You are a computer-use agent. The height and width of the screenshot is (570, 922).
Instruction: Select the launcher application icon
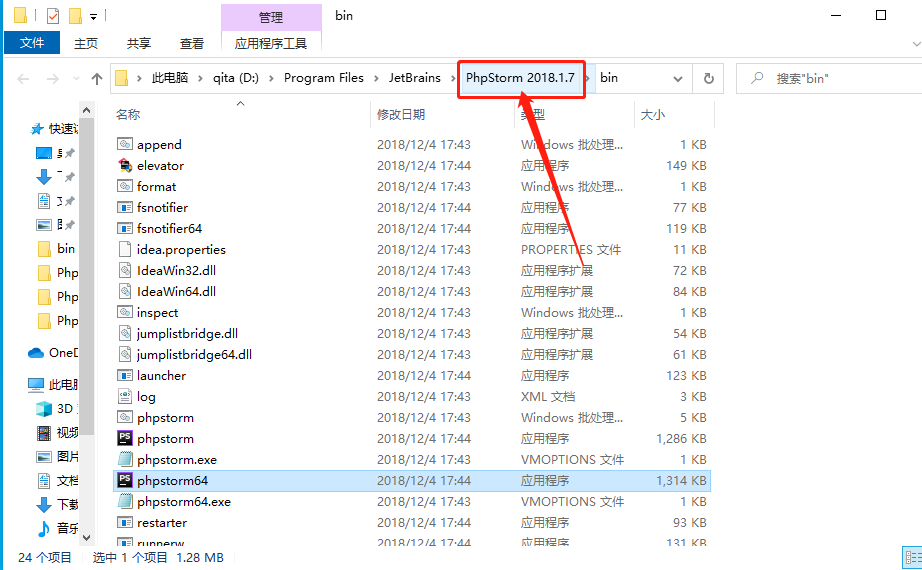point(125,375)
